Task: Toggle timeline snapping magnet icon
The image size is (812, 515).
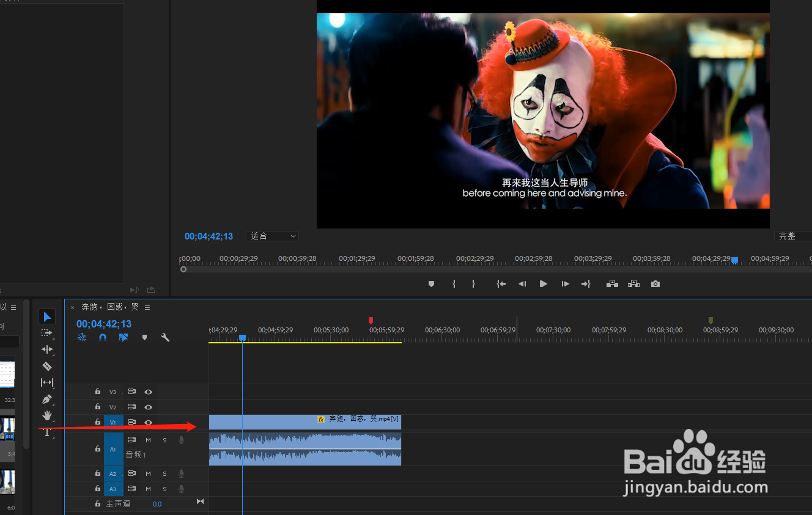Action: pyautogui.click(x=103, y=337)
